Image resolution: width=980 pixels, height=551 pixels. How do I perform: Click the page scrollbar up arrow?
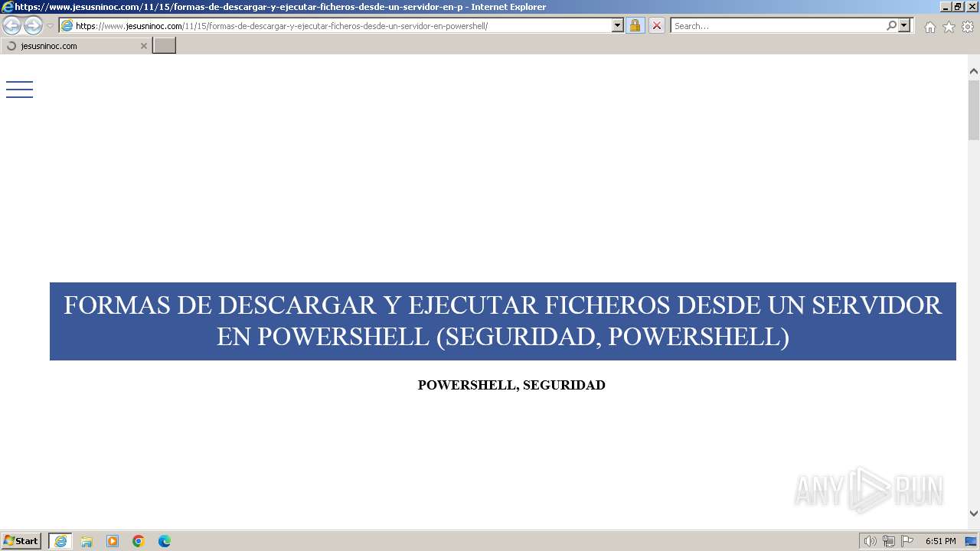pyautogui.click(x=974, y=71)
